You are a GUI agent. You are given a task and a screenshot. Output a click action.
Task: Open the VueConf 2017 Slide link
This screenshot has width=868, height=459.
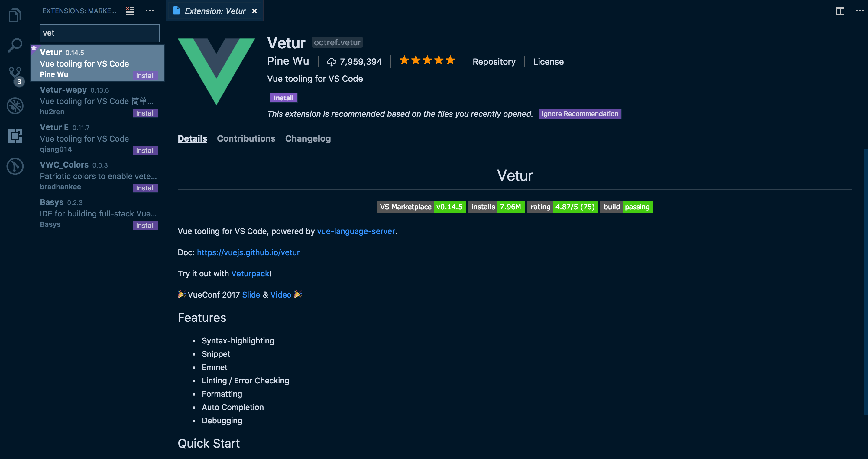tap(251, 295)
